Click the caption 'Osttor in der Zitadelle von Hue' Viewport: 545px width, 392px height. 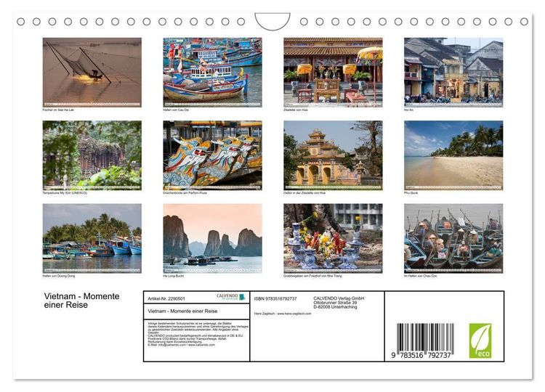(304, 192)
